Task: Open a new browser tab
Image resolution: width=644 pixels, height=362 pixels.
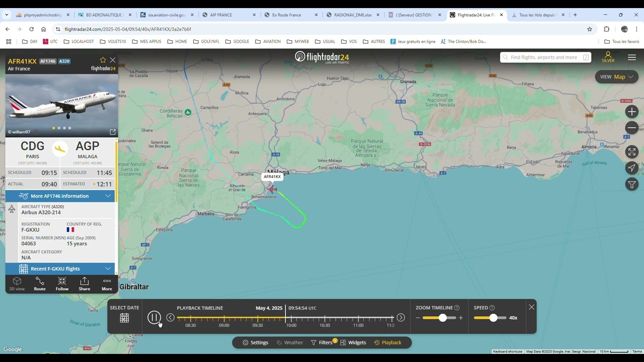Action: [575, 15]
